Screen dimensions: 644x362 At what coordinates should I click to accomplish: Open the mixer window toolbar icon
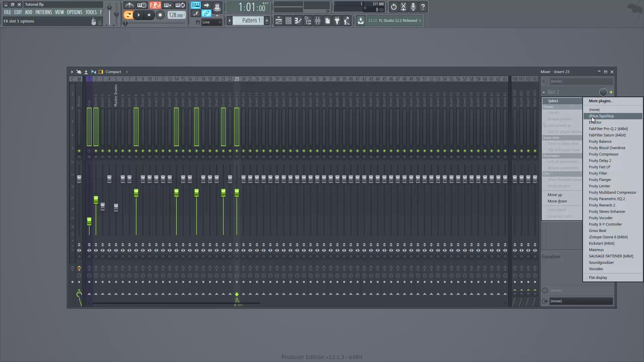click(317, 21)
